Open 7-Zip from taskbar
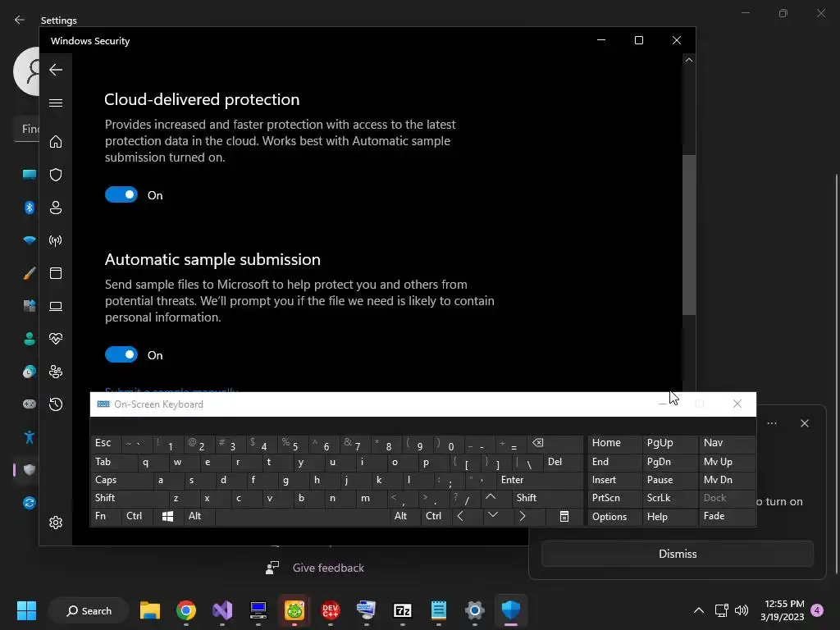 click(x=402, y=610)
